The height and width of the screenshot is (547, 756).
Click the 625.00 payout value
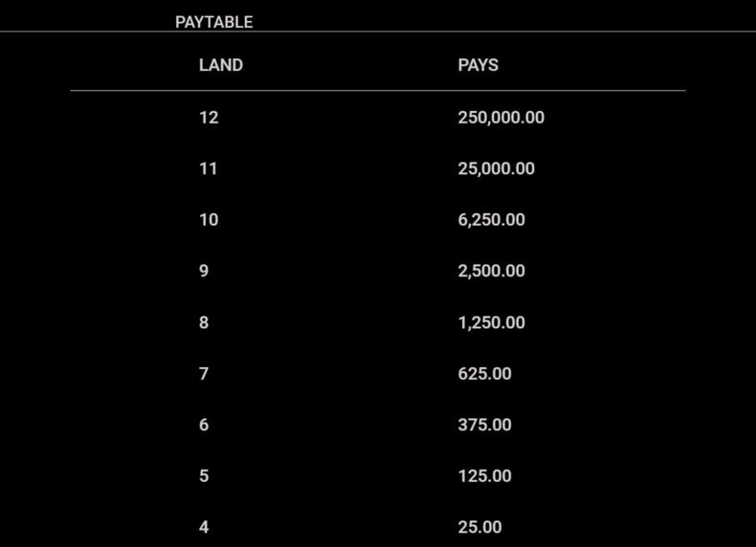484,374
